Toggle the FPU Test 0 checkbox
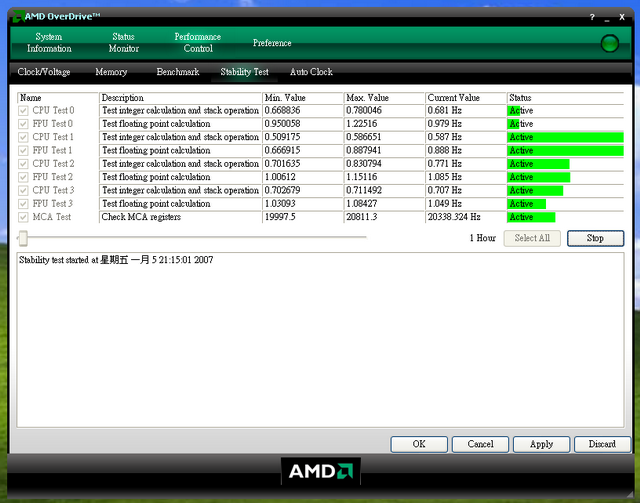 pos(23,124)
